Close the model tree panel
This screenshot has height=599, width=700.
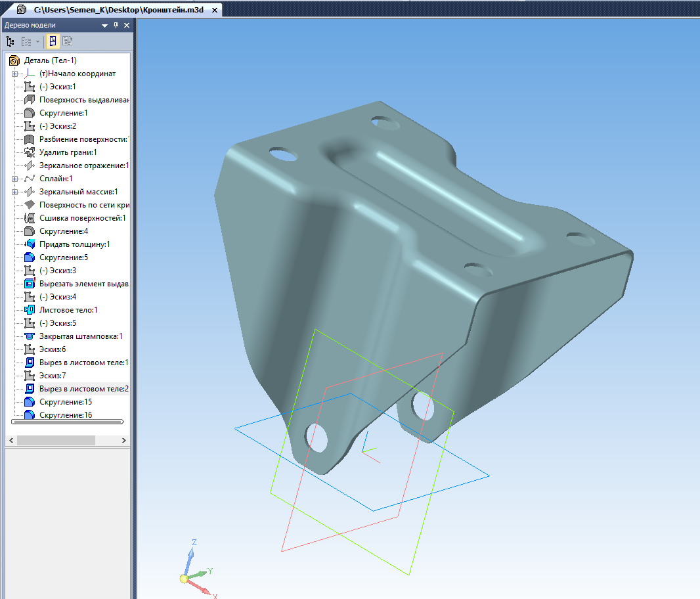point(127,26)
